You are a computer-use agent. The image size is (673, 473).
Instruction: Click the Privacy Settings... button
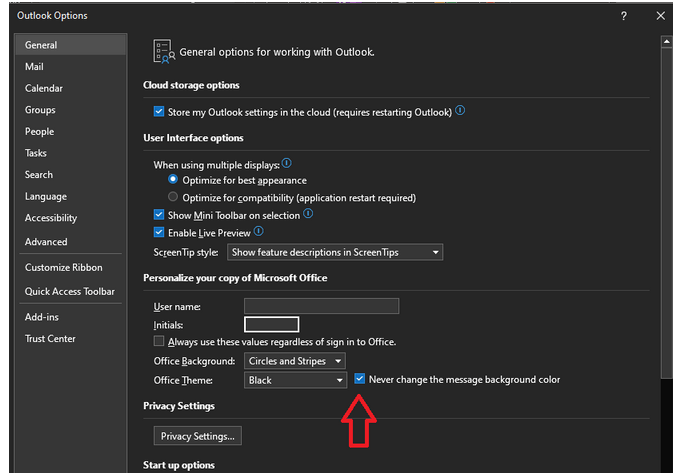pos(197,436)
